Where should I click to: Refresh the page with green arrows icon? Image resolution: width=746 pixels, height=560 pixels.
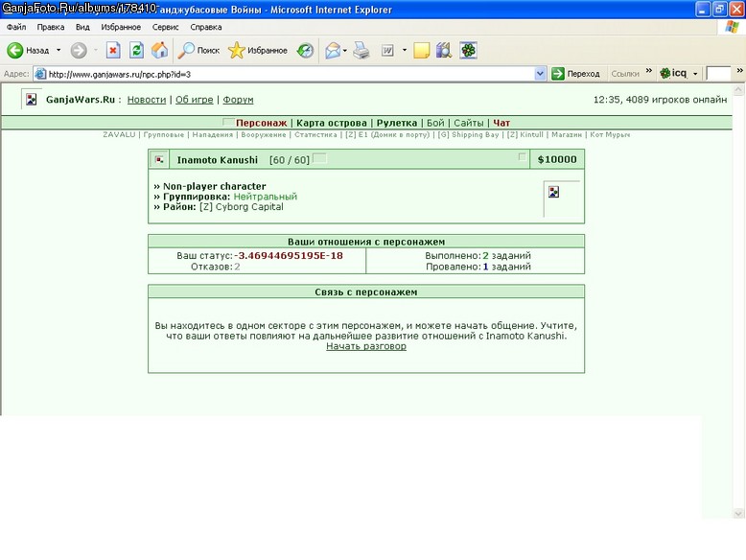(x=136, y=50)
